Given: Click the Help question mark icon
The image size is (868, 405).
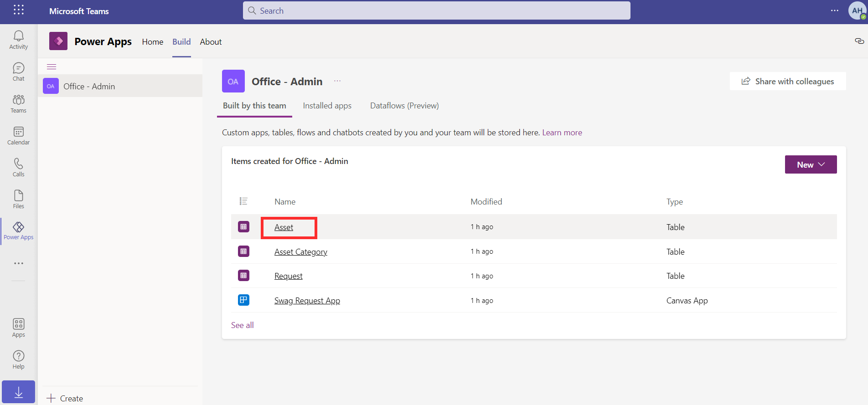Looking at the screenshot, I should click(x=18, y=360).
